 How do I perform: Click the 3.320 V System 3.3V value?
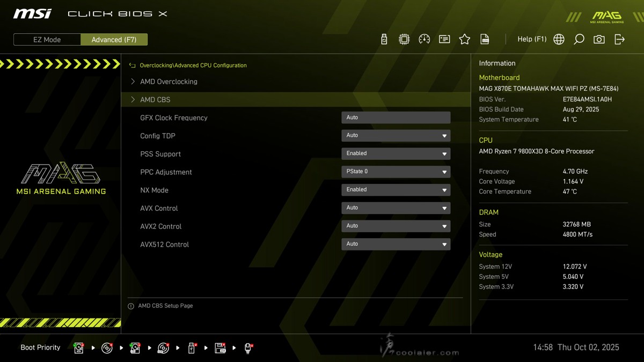573,287
